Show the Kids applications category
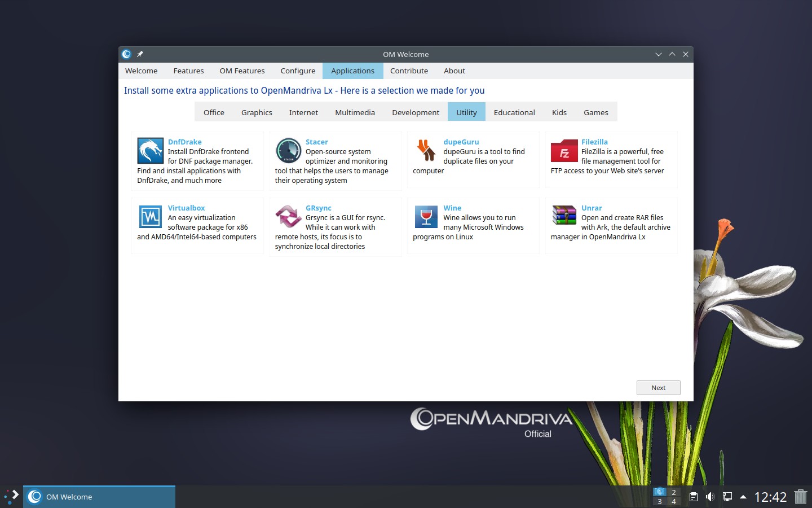 pyautogui.click(x=559, y=112)
